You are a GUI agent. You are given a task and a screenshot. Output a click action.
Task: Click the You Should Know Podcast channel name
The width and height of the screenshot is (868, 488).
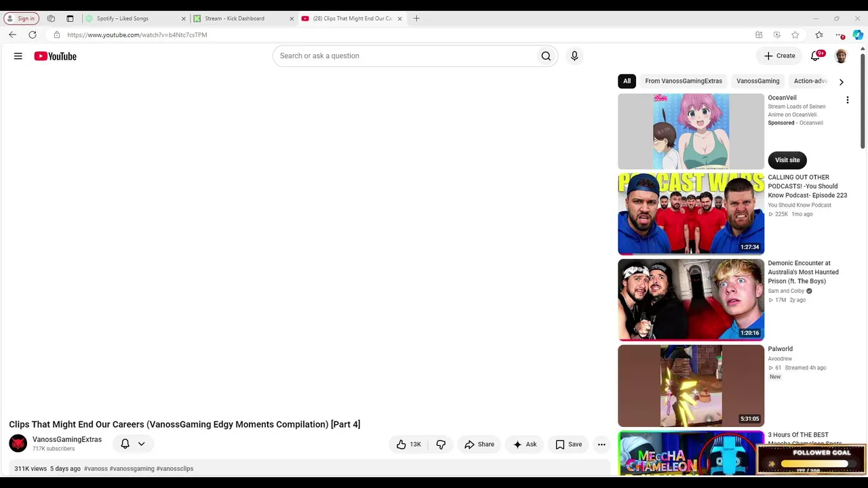coord(800,205)
